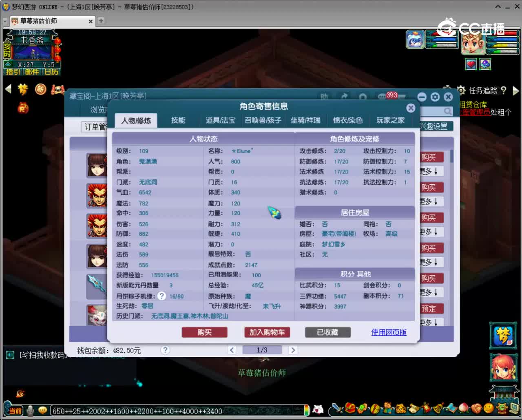
Task: Click the tiger summon pet hotbar icon
Action: tap(400, 409)
